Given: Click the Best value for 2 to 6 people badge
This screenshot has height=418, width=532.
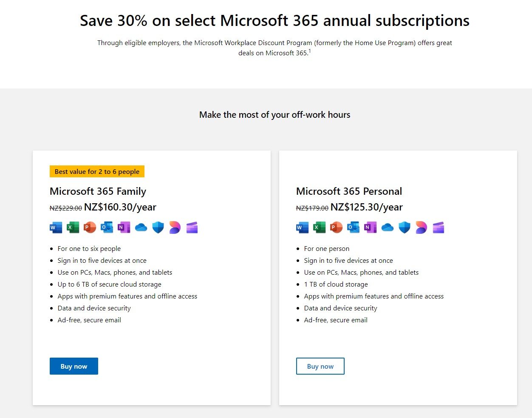Looking at the screenshot, I should click(97, 171).
